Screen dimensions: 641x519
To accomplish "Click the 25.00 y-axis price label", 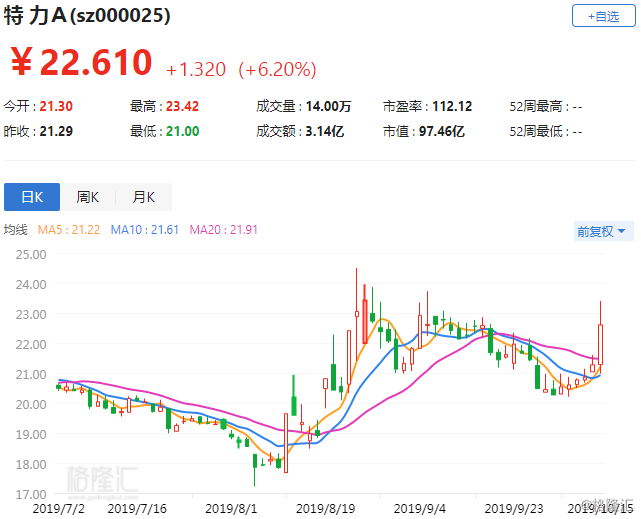I will pyautogui.click(x=31, y=255).
